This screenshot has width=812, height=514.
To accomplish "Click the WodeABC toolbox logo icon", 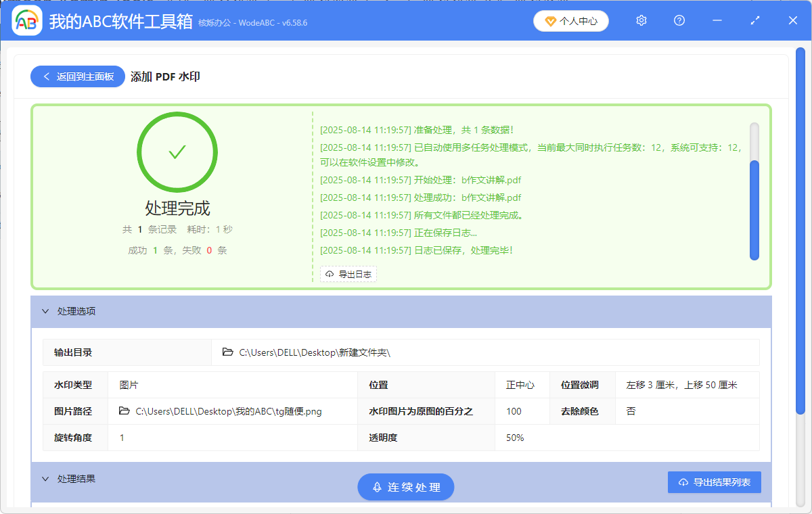I will (27, 20).
